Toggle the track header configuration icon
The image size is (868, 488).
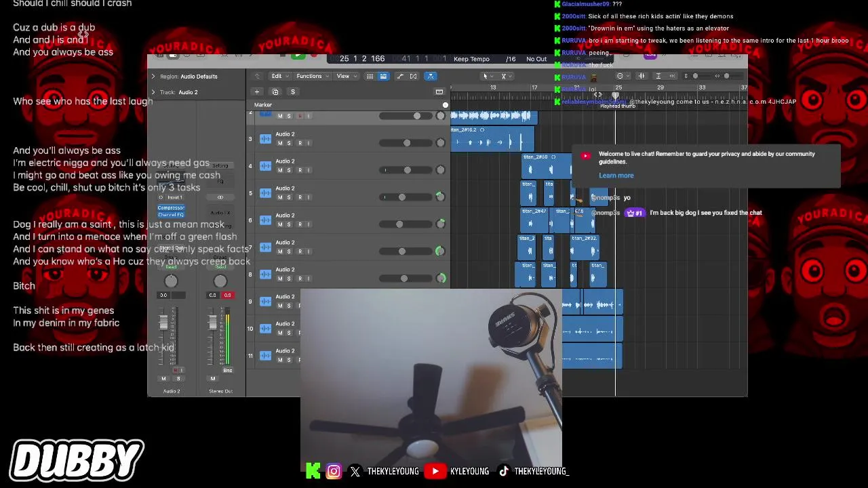[439, 91]
